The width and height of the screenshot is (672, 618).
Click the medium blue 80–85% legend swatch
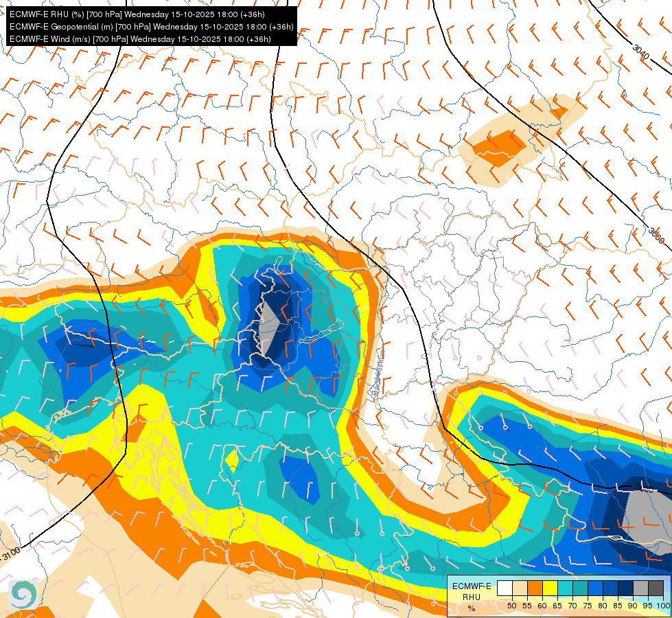[x=610, y=588]
